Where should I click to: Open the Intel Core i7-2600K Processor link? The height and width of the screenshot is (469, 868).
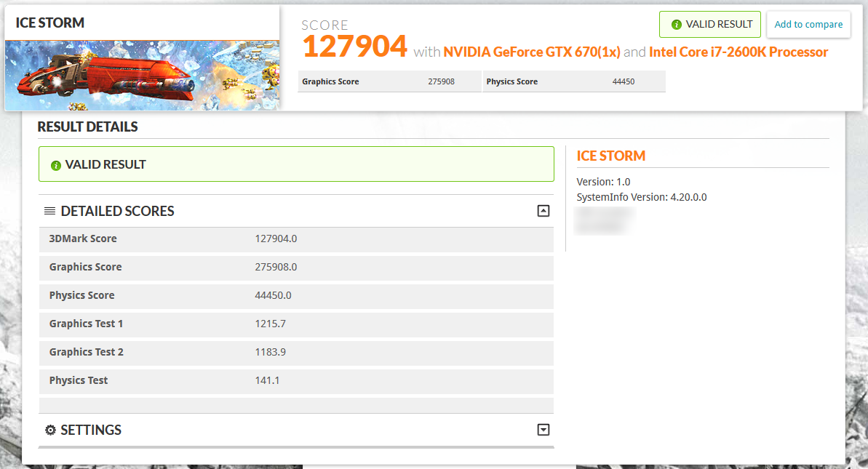point(738,52)
